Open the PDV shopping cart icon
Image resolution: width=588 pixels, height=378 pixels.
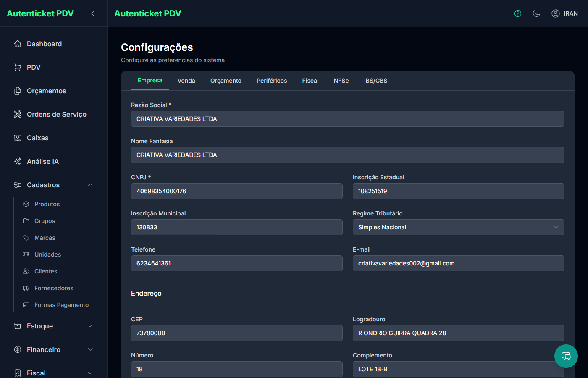(x=17, y=67)
